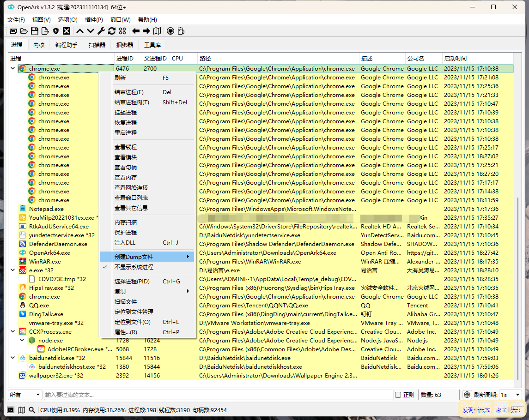Click the up chevron toolbar icon

point(79,31)
